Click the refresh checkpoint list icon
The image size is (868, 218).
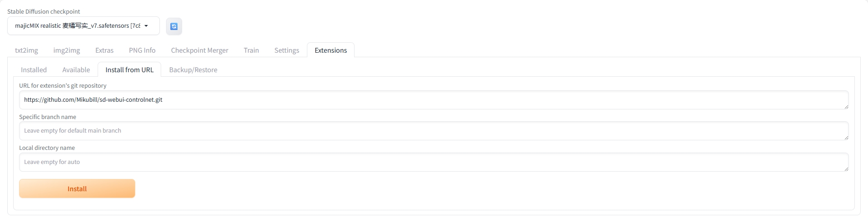point(174,26)
